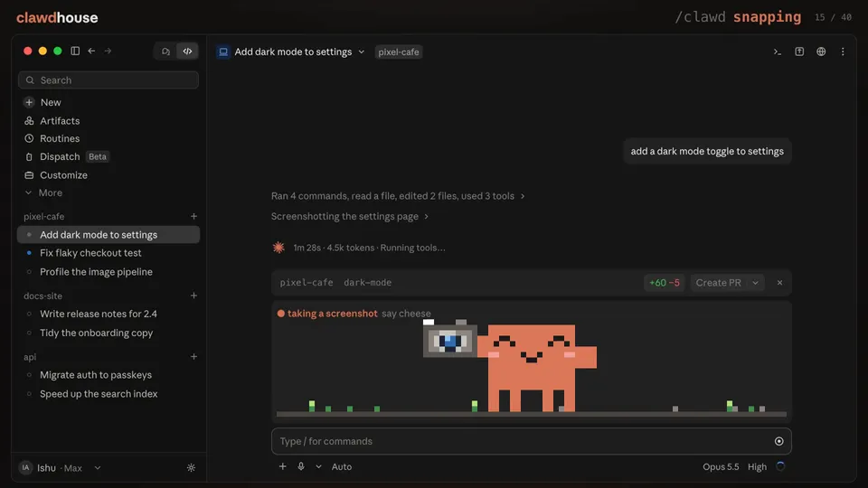Expand the Ran 4 commands summary
The image size is (868, 488).
click(398, 196)
